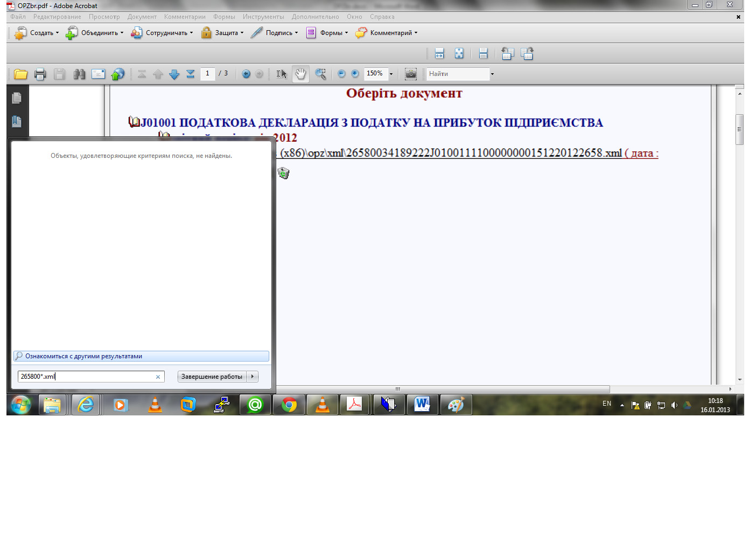This screenshot has height=535, width=756.
Task: Click the Print icon in the toolbar
Action: click(40, 74)
